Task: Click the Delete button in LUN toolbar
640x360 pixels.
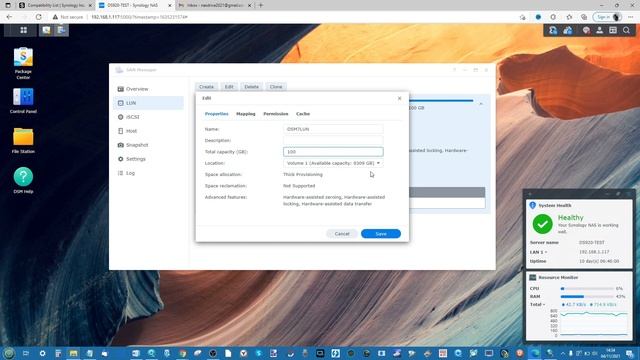Action: [251, 87]
